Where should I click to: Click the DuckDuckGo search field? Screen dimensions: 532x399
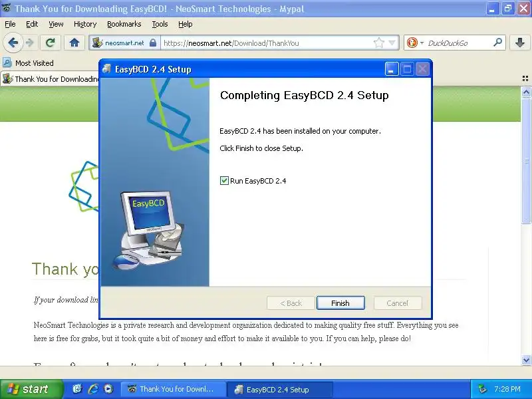[458, 43]
